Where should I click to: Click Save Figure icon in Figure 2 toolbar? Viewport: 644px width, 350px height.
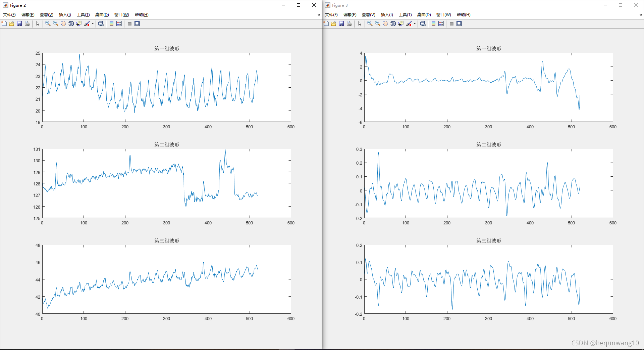19,24
